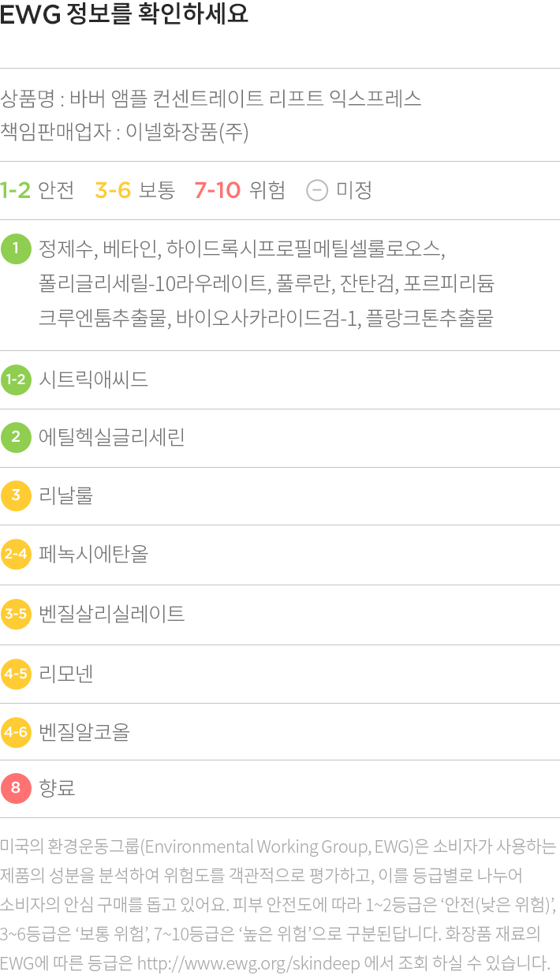560x979 pixels.
Task: Click the 1-2 안전 legend label
Action: 37,190
